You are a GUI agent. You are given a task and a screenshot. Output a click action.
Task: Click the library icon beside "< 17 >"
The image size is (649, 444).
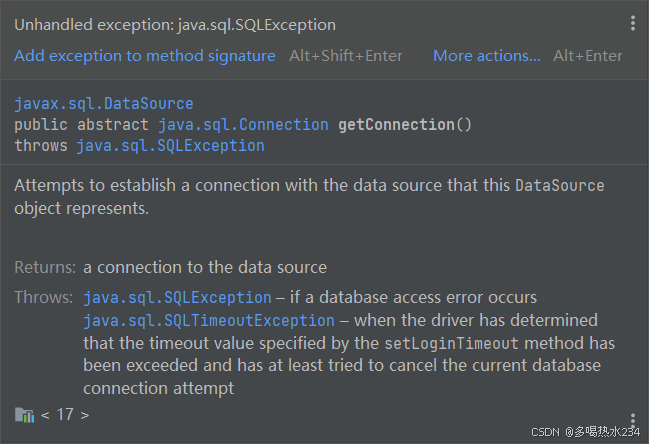[x=25, y=414]
